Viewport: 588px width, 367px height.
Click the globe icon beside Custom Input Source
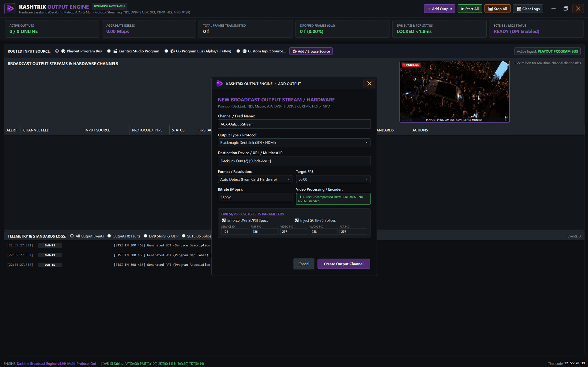[x=244, y=51]
